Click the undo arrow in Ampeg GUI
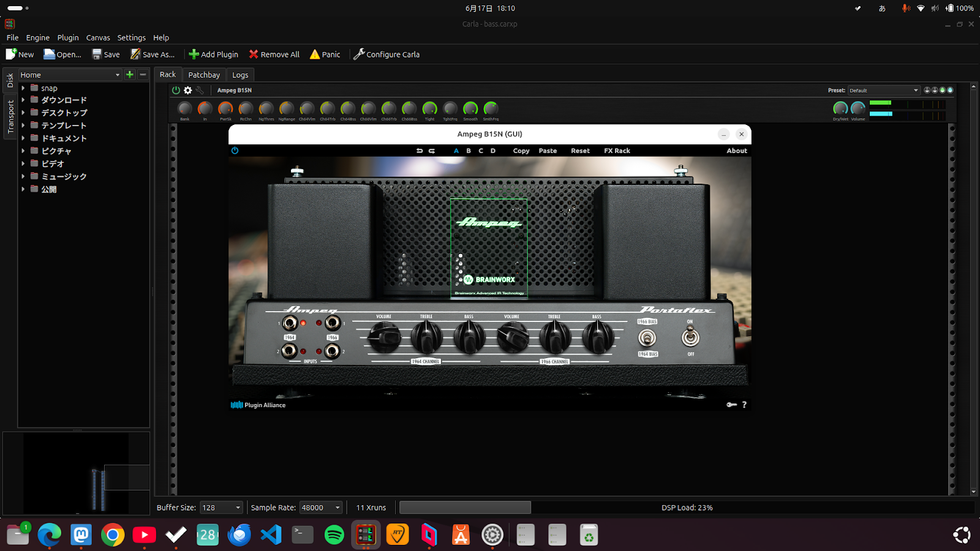Image resolution: width=980 pixels, height=551 pixels. (x=420, y=151)
